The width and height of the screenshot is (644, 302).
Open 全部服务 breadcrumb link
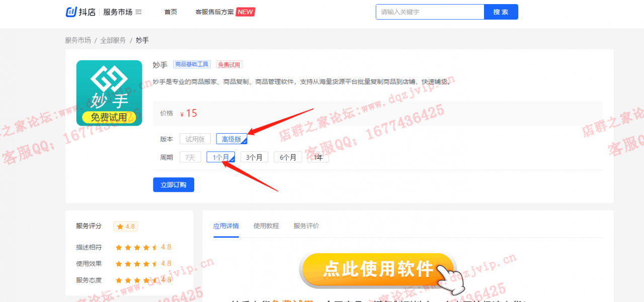[x=113, y=40]
